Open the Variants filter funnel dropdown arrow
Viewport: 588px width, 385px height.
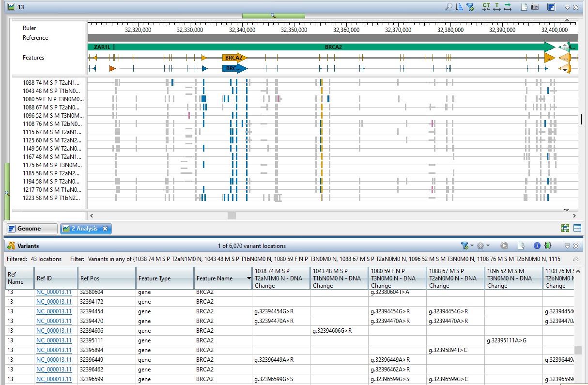tap(472, 246)
